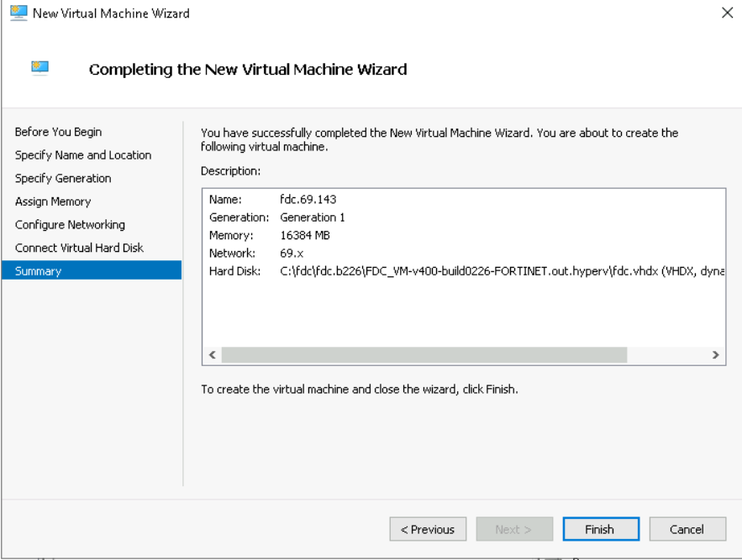Click the disabled Next button
This screenshot has width=742, height=560.
click(514, 529)
